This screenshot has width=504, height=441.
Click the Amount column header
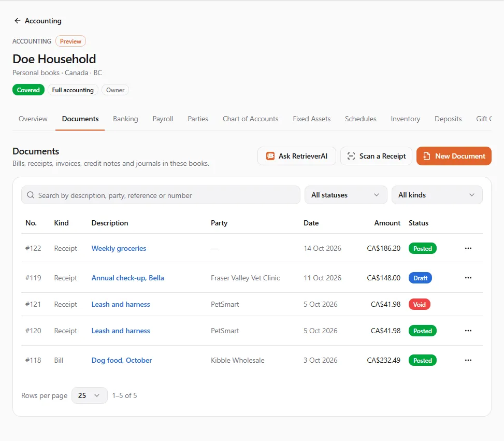[x=387, y=223]
